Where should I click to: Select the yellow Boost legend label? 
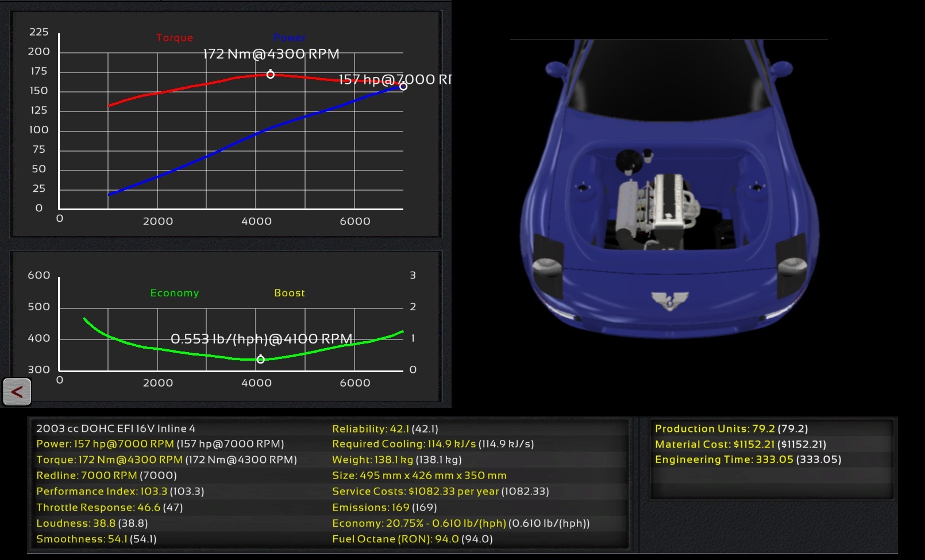point(290,293)
